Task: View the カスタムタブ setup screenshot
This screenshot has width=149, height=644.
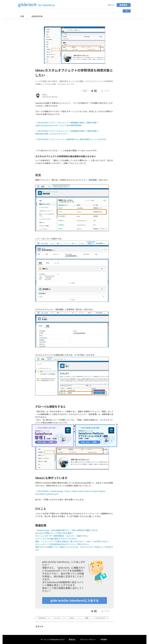Action: pyautogui.click(x=72, y=376)
